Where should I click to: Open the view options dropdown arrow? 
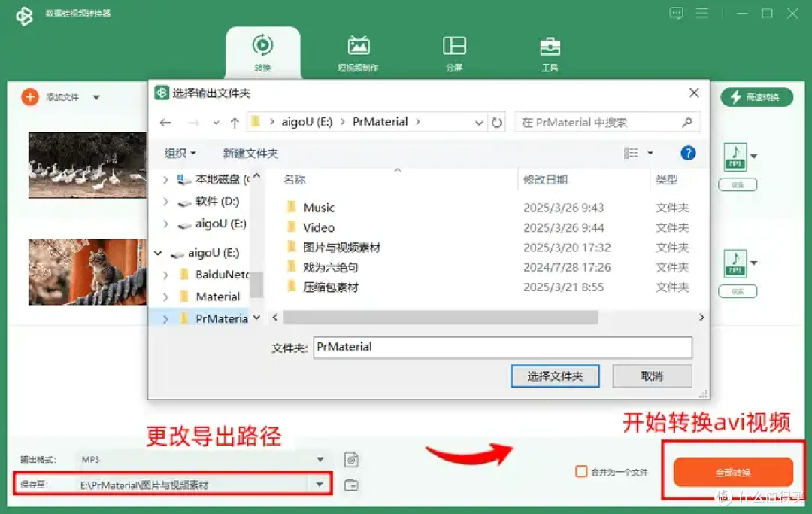pyautogui.click(x=650, y=153)
